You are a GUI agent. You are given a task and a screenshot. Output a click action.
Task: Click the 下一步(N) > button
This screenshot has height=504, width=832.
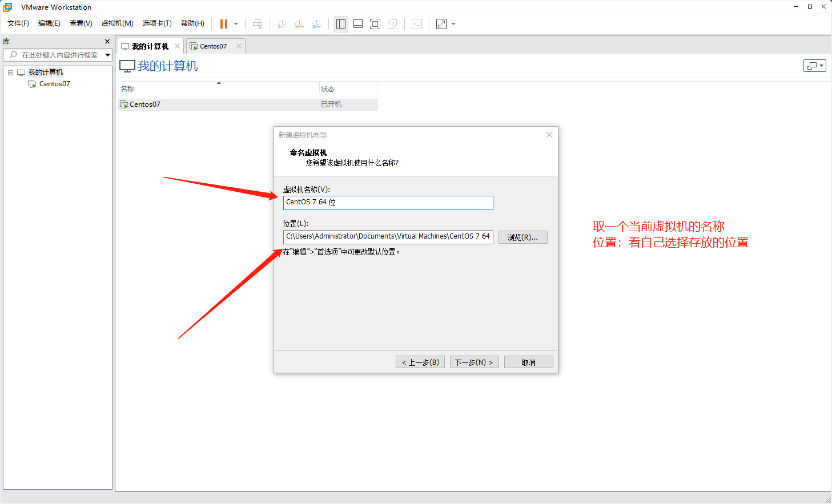[475, 362]
